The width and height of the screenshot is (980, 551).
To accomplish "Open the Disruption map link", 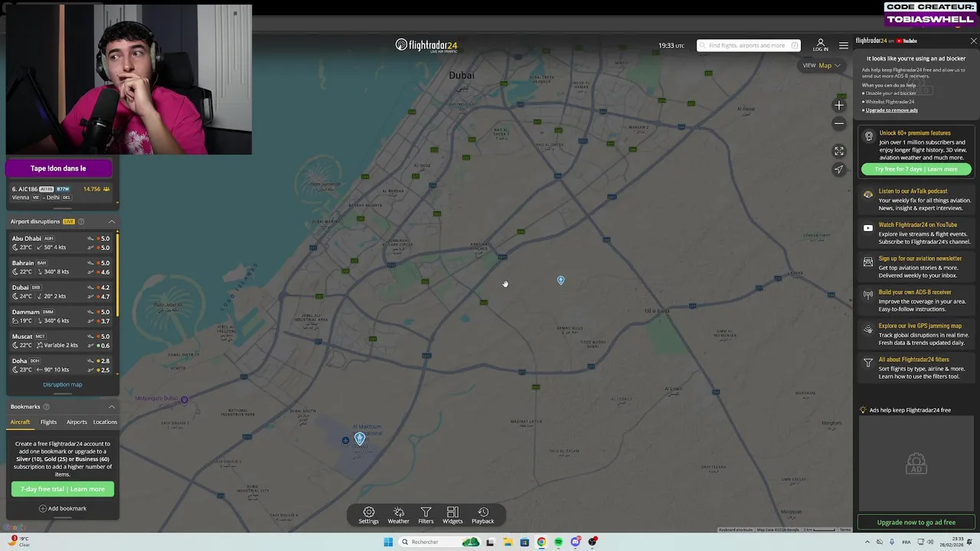I will coord(63,385).
